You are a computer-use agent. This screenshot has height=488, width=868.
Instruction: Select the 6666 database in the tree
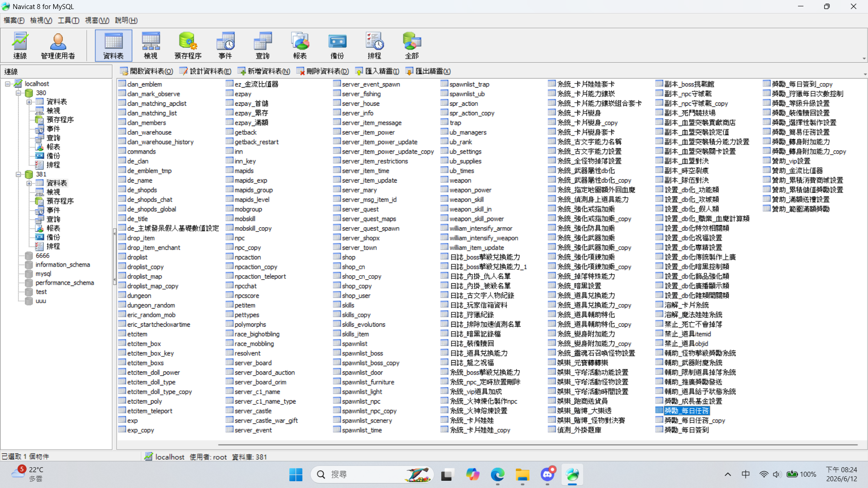tap(42, 255)
